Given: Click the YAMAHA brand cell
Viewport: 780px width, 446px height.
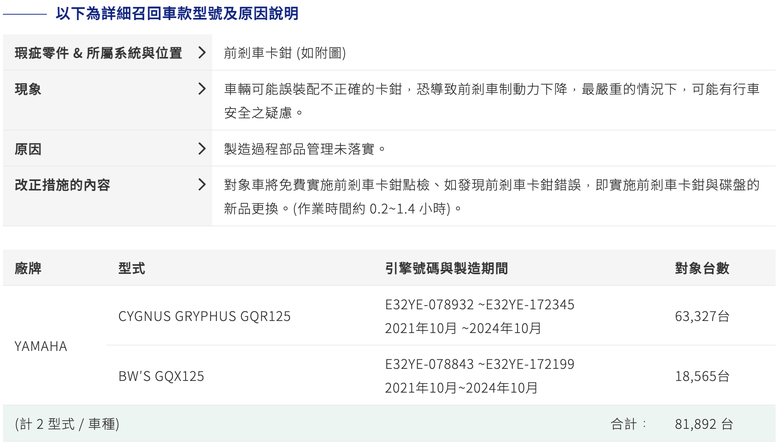Looking at the screenshot, I should [41, 346].
